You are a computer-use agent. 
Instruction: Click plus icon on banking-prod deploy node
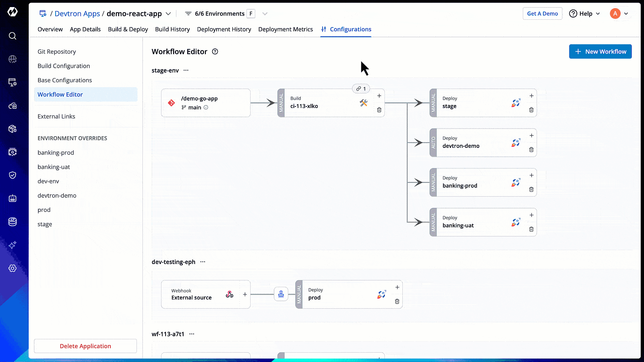click(x=531, y=175)
